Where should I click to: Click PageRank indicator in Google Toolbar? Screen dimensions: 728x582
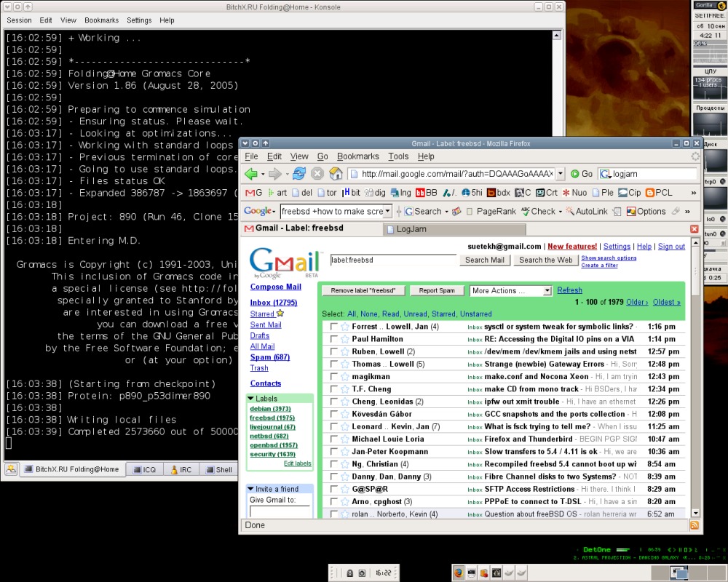491,212
